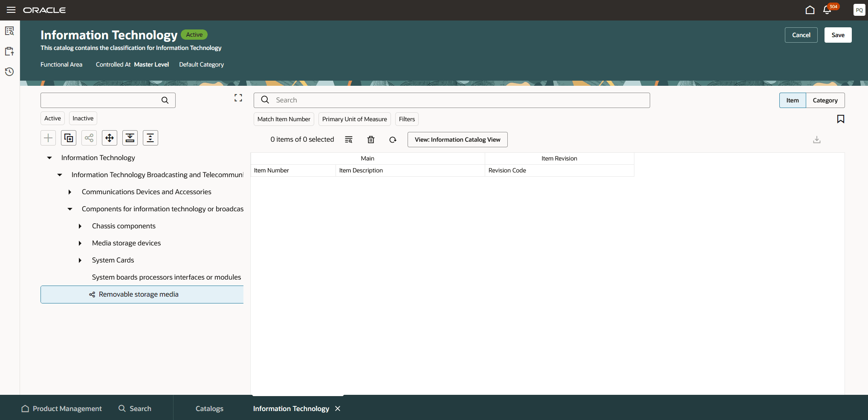Select the Media storage devices category label
This screenshot has width=868, height=420.
[x=127, y=243]
